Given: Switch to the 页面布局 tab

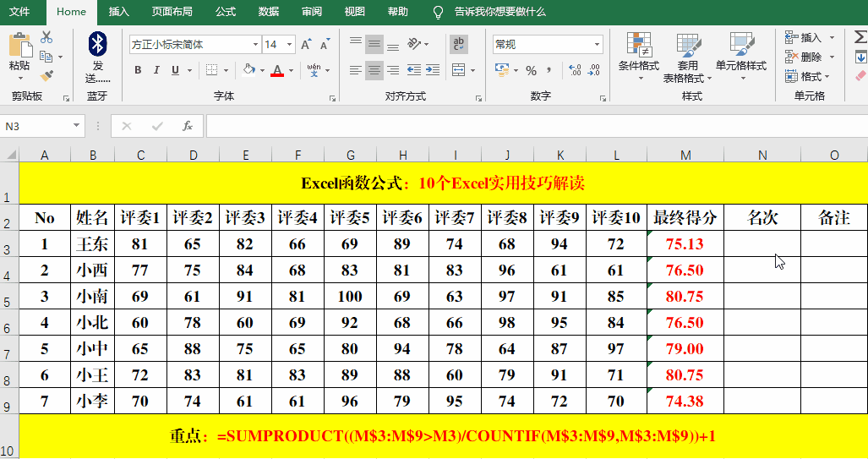Looking at the screenshot, I should coord(172,12).
